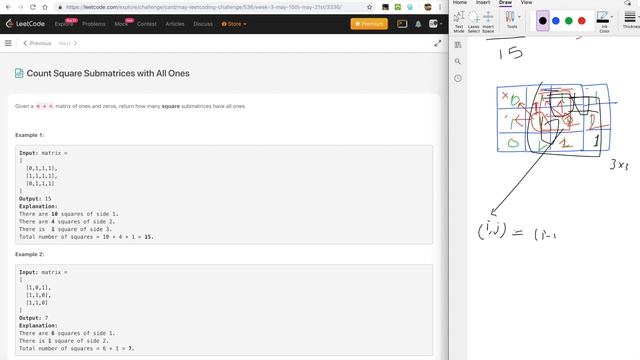Open the Mock menu item
Viewport: 640px width, 360px height.
(x=121, y=24)
